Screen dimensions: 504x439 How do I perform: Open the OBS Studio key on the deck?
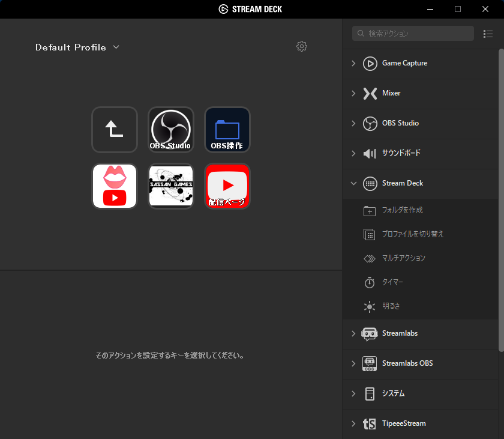[x=170, y=129]
